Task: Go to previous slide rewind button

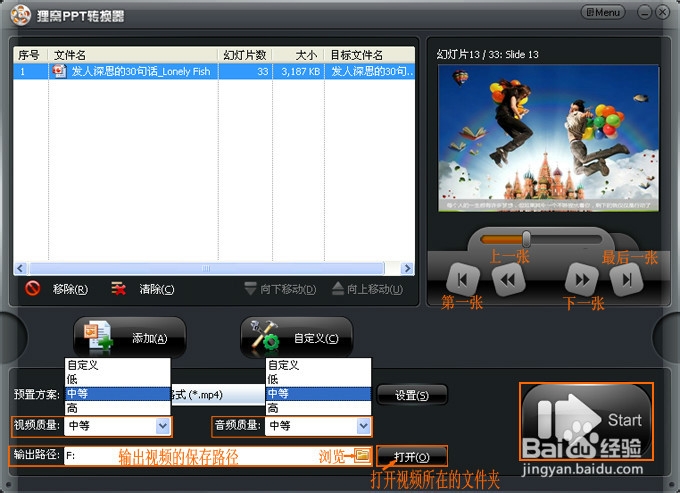Action: (x=508, y=280)
